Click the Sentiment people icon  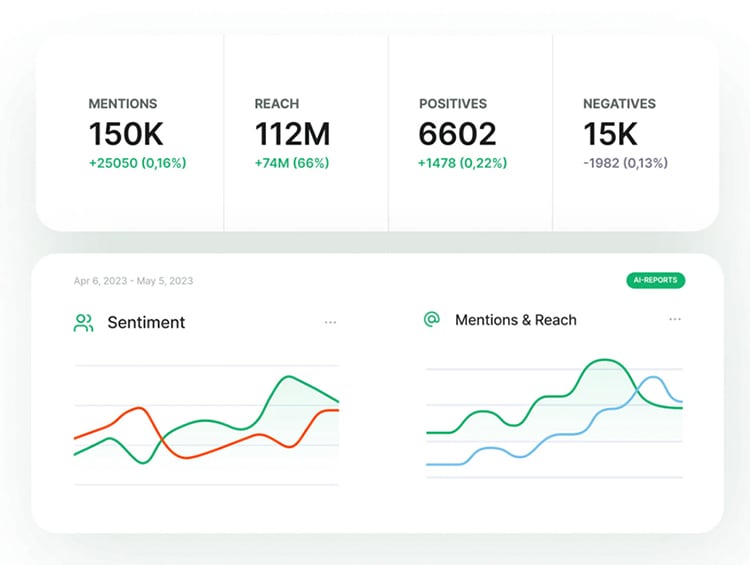tap(83, 323)
